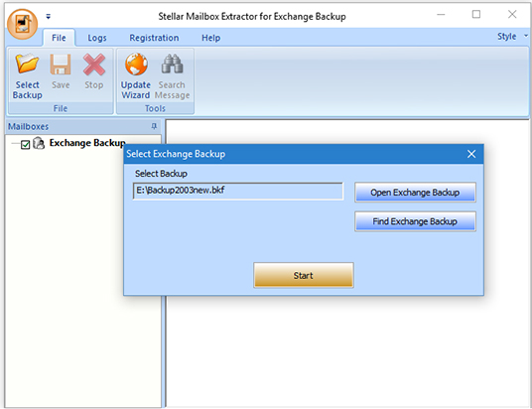Pin the Mailboxes panel
The width and height of the screenshot is (532, 409).
[x=154, y=126]
